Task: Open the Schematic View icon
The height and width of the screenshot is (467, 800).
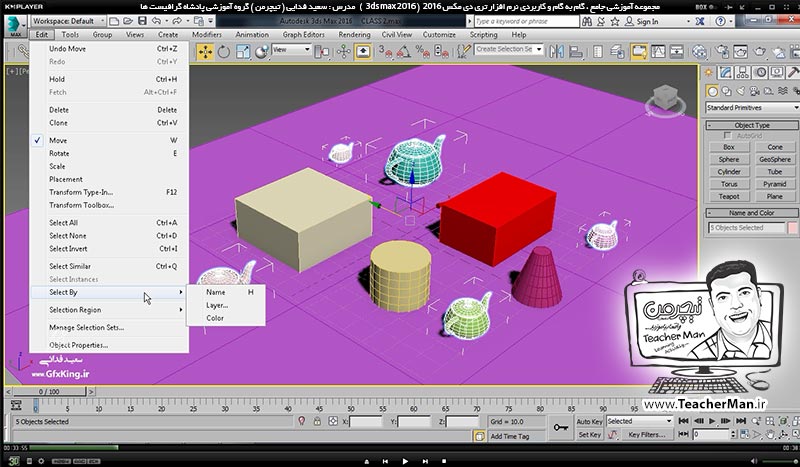Action: [x=677, y=52]
